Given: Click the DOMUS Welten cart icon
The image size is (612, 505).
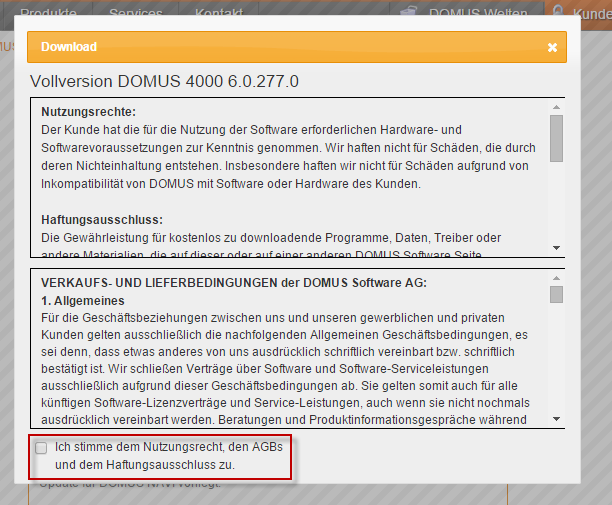Looking at the screenshot, I should click(x=408, y=12).
